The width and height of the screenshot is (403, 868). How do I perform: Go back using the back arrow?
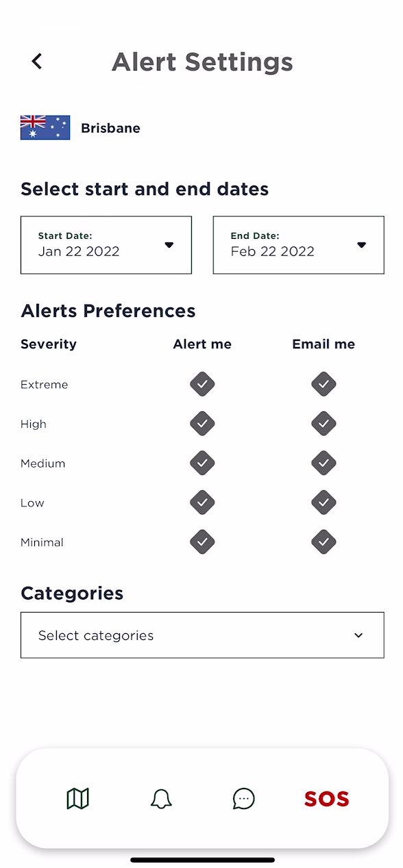(36, 61)
